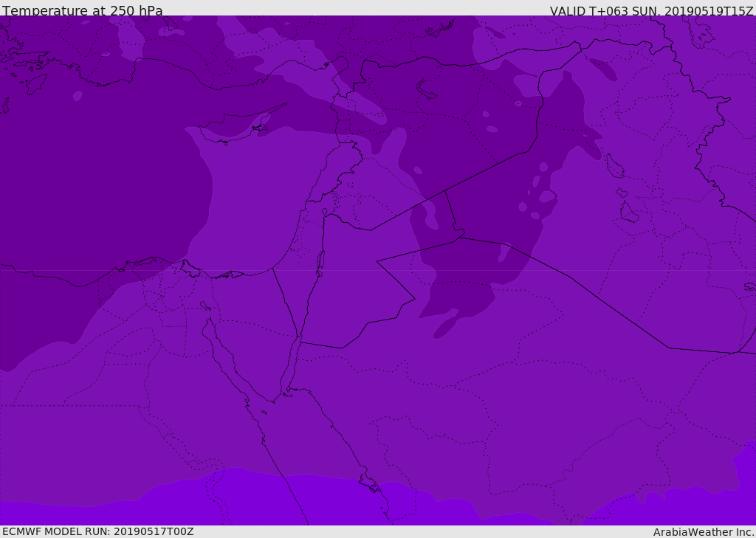This screenshot has width=756, height=538.
Task: Click the Sea of Galilee outline
Action: [324, 212]
